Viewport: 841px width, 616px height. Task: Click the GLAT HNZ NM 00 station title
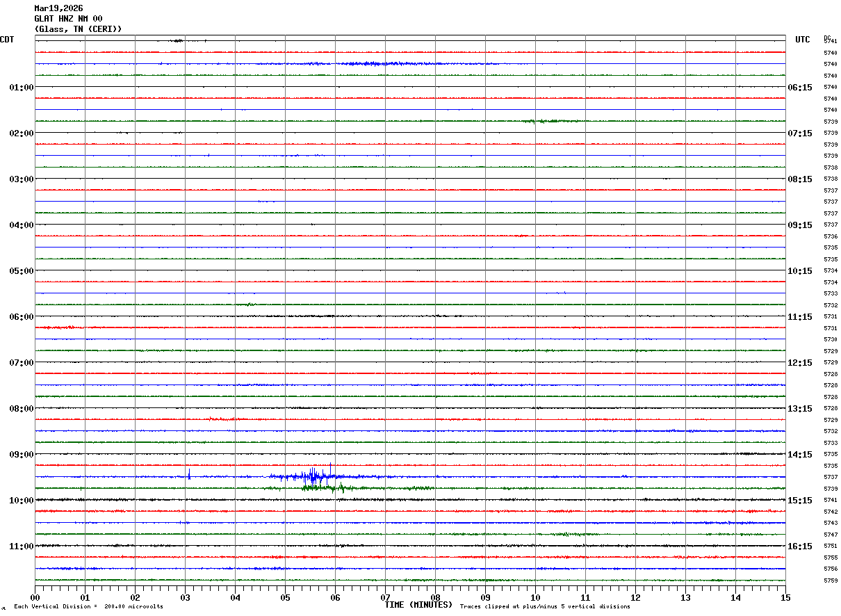point(68,19)
